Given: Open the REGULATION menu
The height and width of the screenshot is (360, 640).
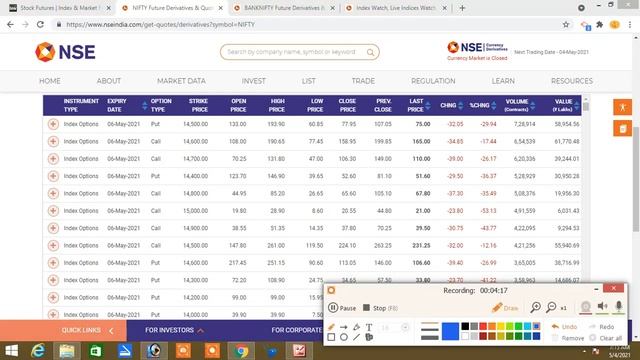Looking at the screenshot, I should (433, 81).
